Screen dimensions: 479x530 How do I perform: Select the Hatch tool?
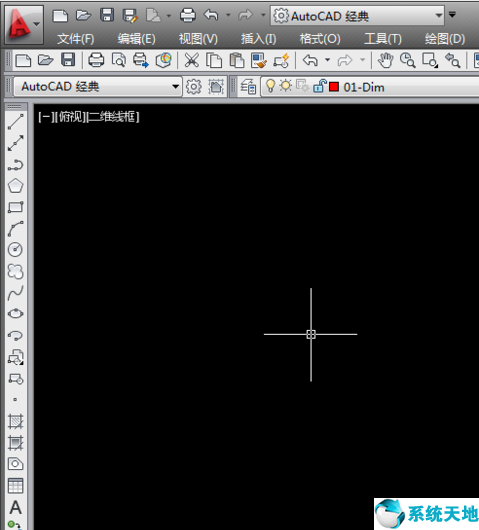(x=16, y=421)
